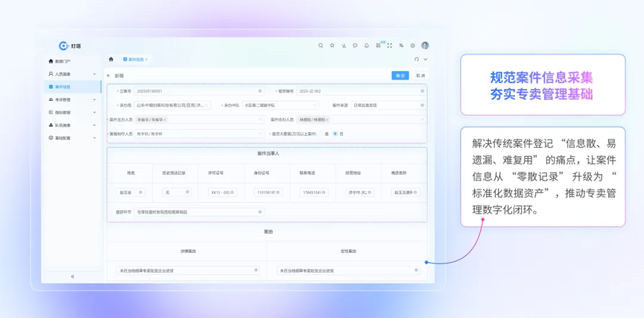
Task: Clear the 案件来源 field with its clear icon
Action: tap(422, 105)
